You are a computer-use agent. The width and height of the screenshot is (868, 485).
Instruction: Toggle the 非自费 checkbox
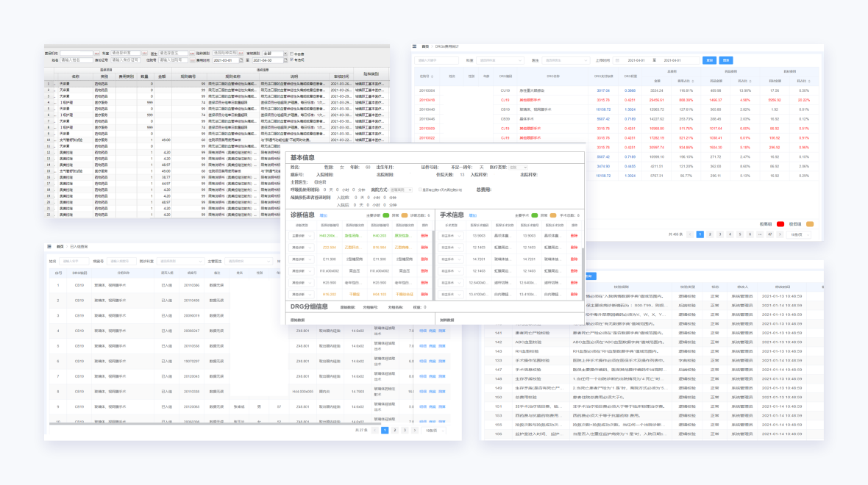click(x=291, y=54)
